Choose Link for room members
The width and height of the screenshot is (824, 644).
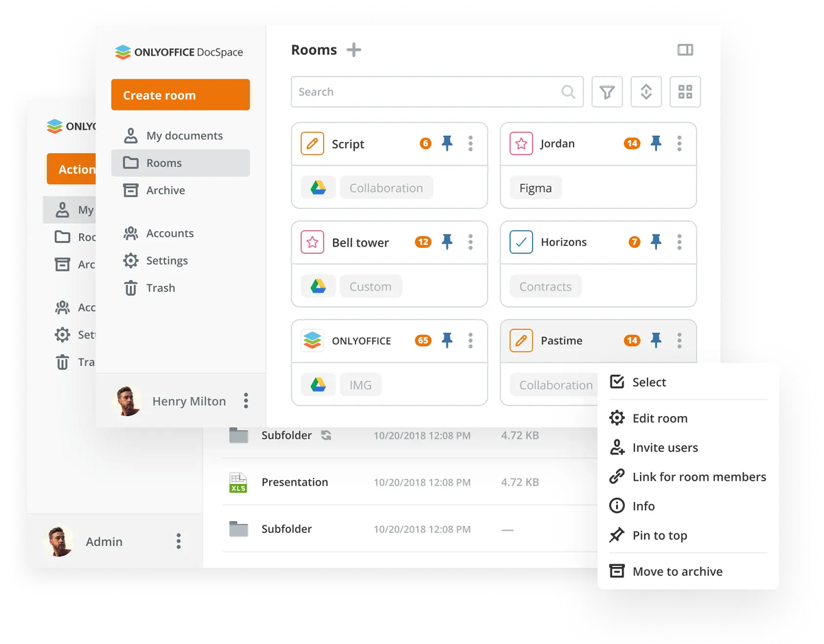[688, 476]
